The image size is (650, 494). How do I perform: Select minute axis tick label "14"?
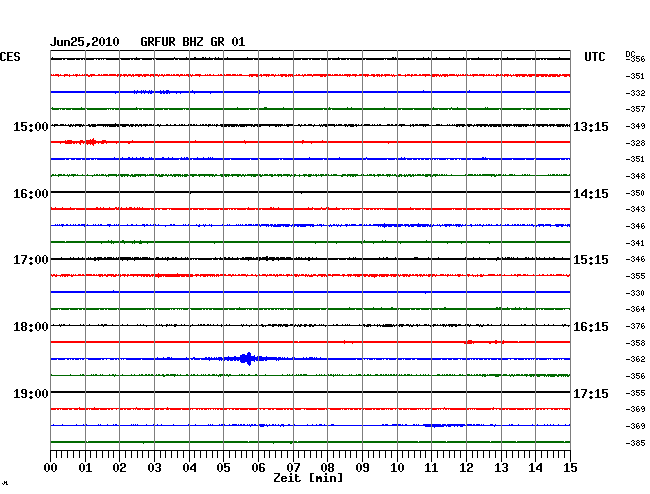535,468
